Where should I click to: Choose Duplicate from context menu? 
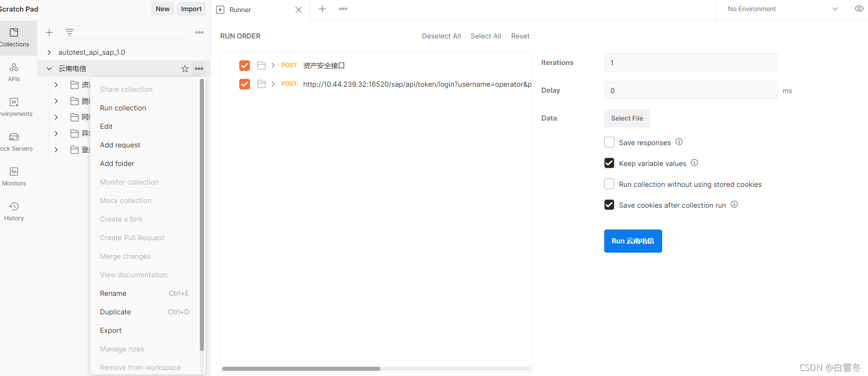145,312
